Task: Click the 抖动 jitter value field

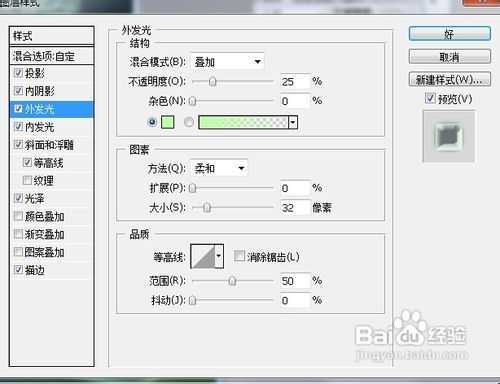Action: (x=295, y=300)
